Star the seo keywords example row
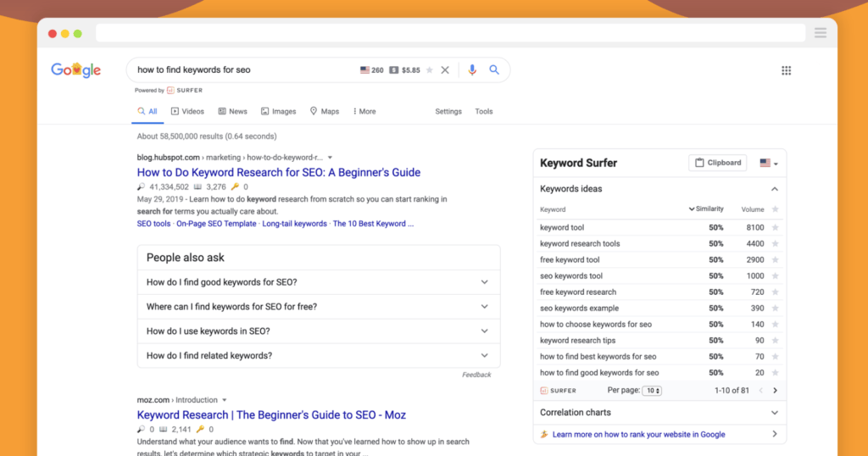The height and width of the screenshot is (456, 868). tap(775, 309)
